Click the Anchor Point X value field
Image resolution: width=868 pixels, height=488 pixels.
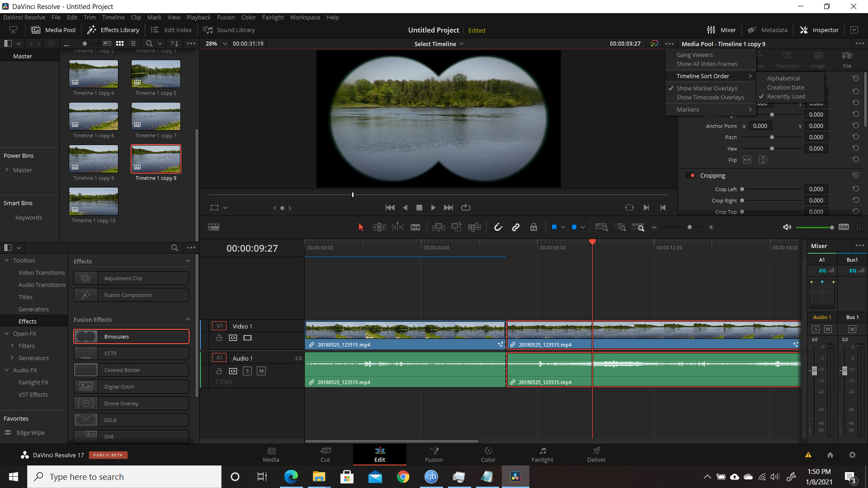coord(760,126)
